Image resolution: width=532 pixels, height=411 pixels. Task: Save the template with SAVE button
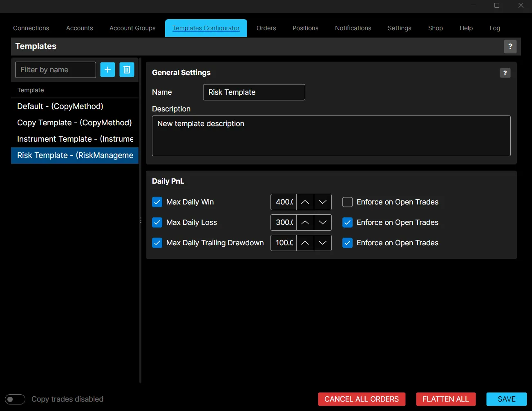507,399
